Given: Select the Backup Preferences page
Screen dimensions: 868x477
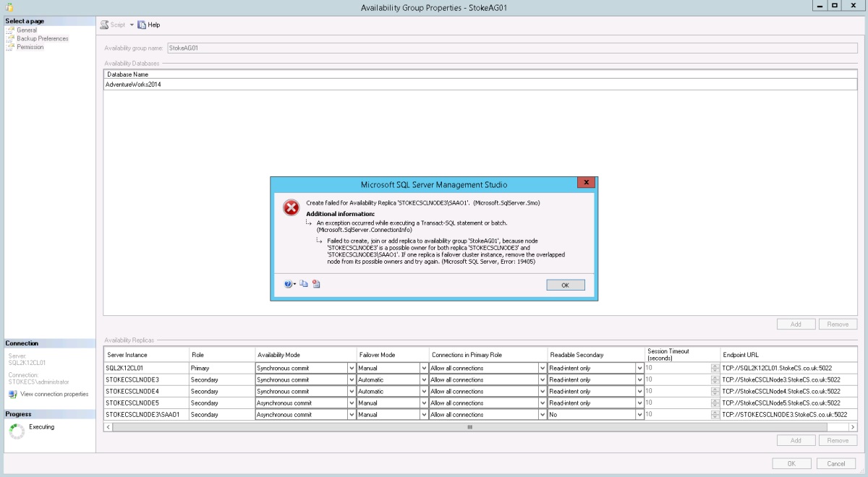Looking at the screenshot, I should coord(43,38).
